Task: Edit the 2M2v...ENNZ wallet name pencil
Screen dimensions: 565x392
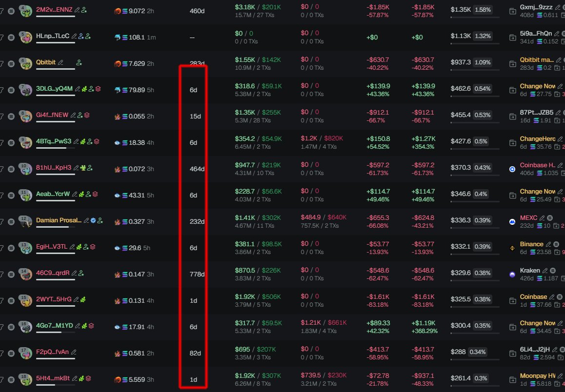Action: click(x=77, y=10)
